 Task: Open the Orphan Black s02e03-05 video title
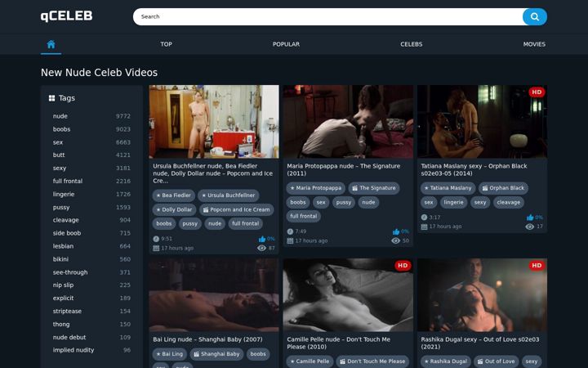pyautogui.click(x=474, y=170)
